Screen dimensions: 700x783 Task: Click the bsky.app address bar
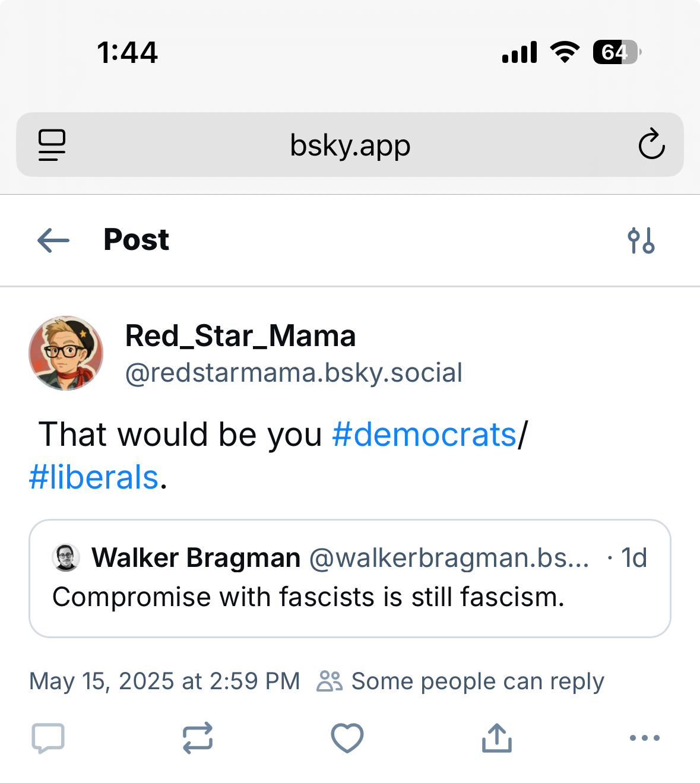[350, 145]
